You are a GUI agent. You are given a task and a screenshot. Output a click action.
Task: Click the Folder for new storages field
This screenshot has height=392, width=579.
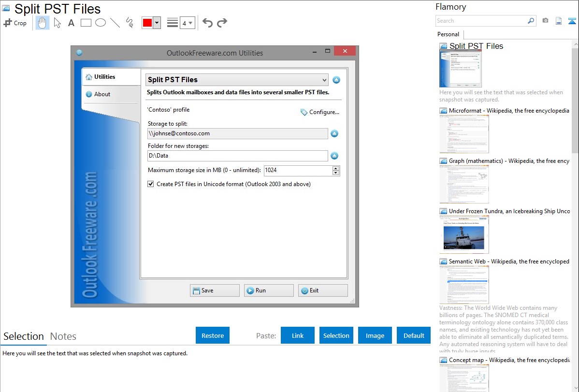pyautogui.click(x=237, y=156)
